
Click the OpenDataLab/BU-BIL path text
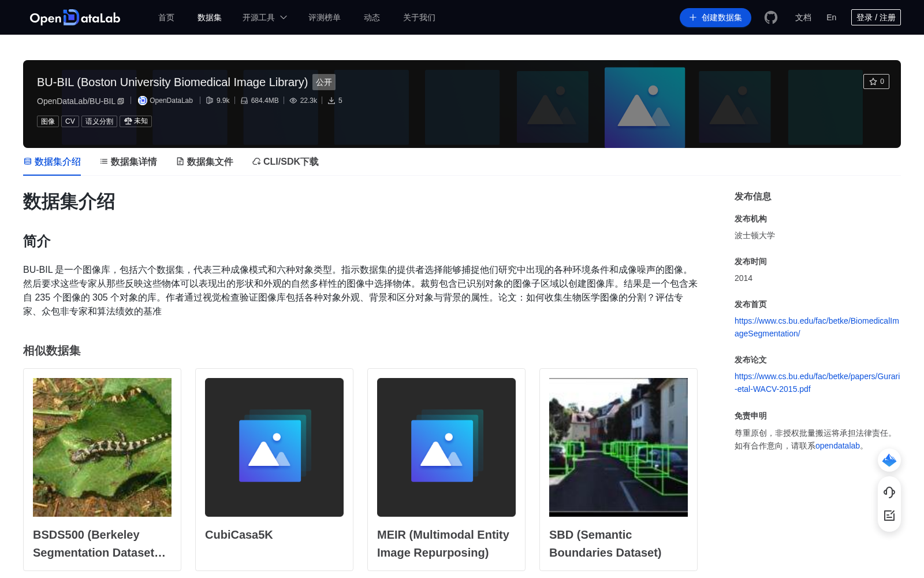click(76, 101)
